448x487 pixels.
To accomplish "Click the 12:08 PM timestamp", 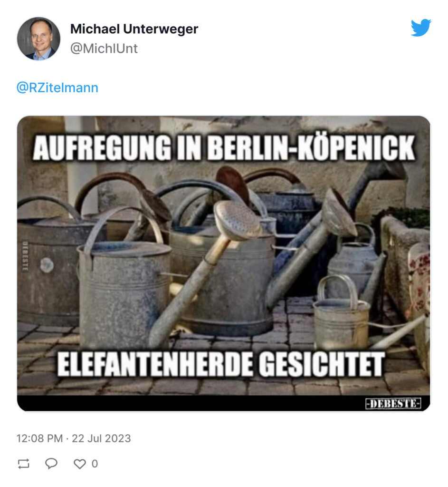I will coord(39,438).
